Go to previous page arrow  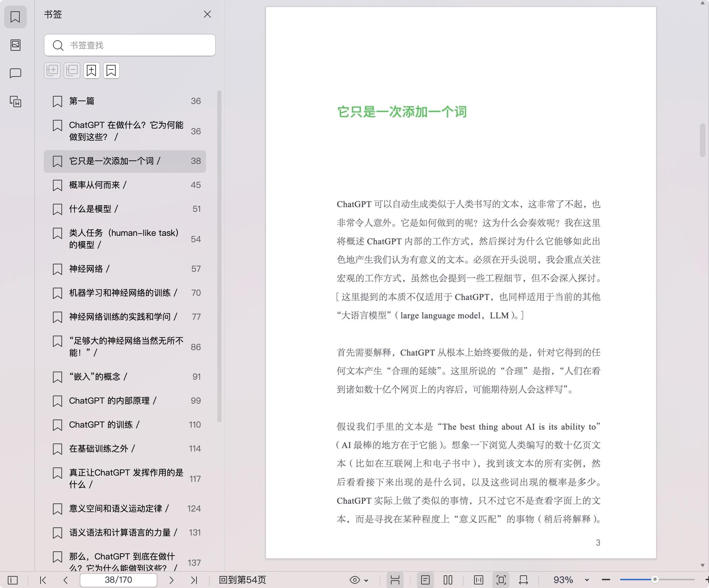[65, 580]
